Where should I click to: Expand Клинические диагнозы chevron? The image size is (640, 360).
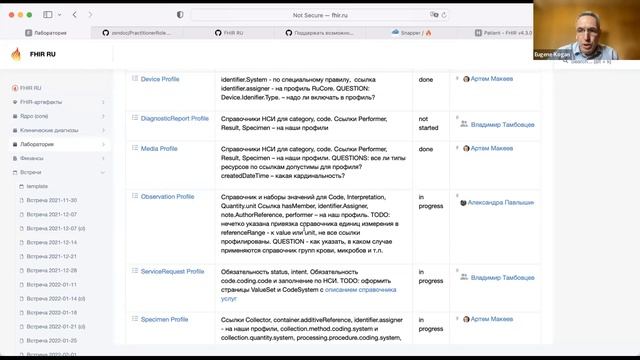pos(103,130)
